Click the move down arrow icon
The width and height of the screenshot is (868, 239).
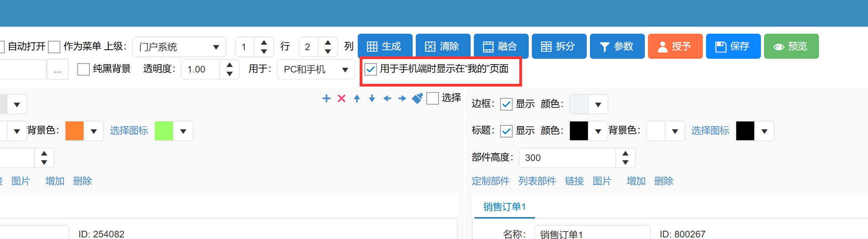(x=372, y=98)
